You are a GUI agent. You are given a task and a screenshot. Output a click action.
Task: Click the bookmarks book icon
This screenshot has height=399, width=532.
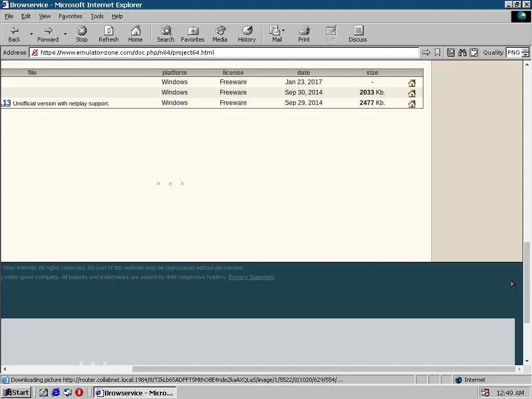(450, 52)
